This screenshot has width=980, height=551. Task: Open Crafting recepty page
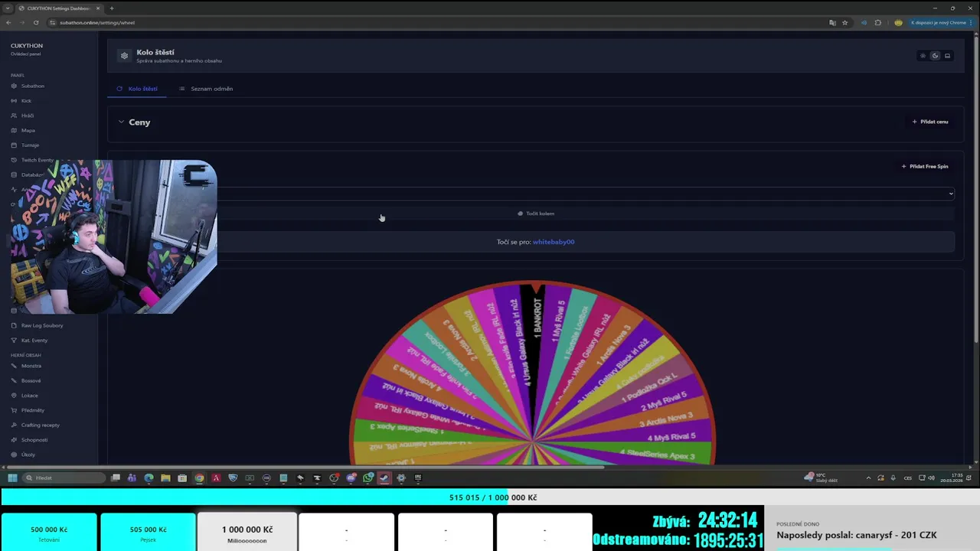(40, 425)
